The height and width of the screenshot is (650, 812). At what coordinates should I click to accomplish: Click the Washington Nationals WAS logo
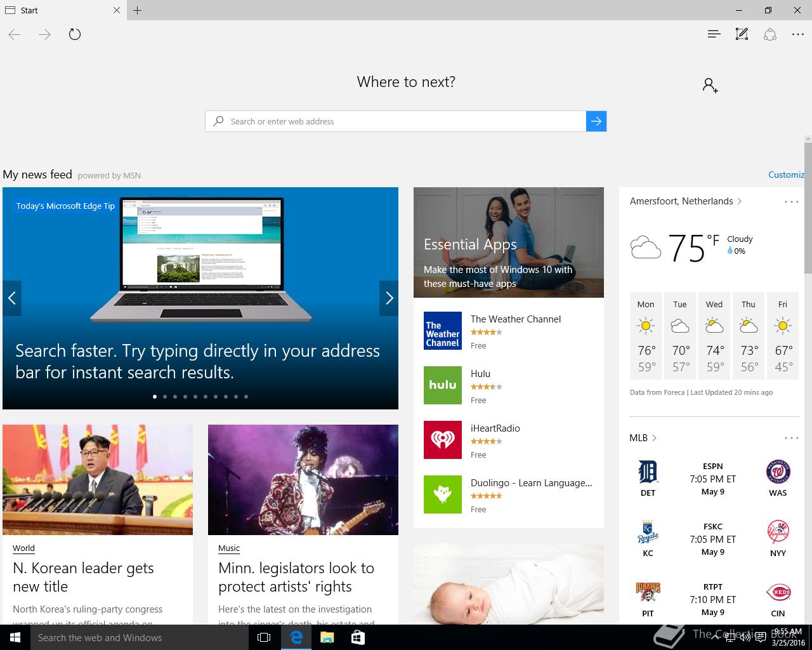[778, 472]
